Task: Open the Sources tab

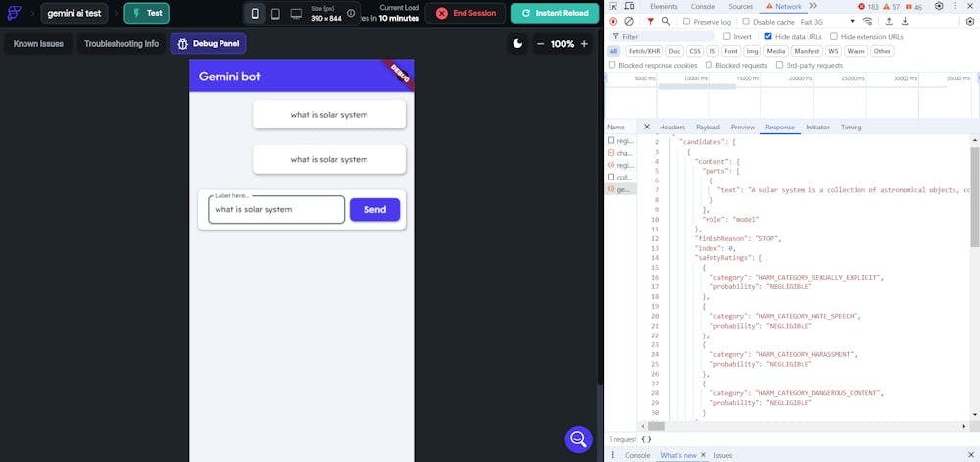Action: click(x=741, y=6)
